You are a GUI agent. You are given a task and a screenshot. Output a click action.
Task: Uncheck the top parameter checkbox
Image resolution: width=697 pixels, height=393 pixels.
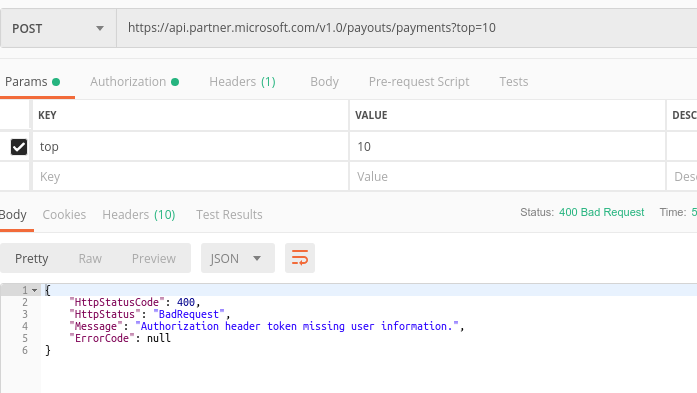pos(19,147)
